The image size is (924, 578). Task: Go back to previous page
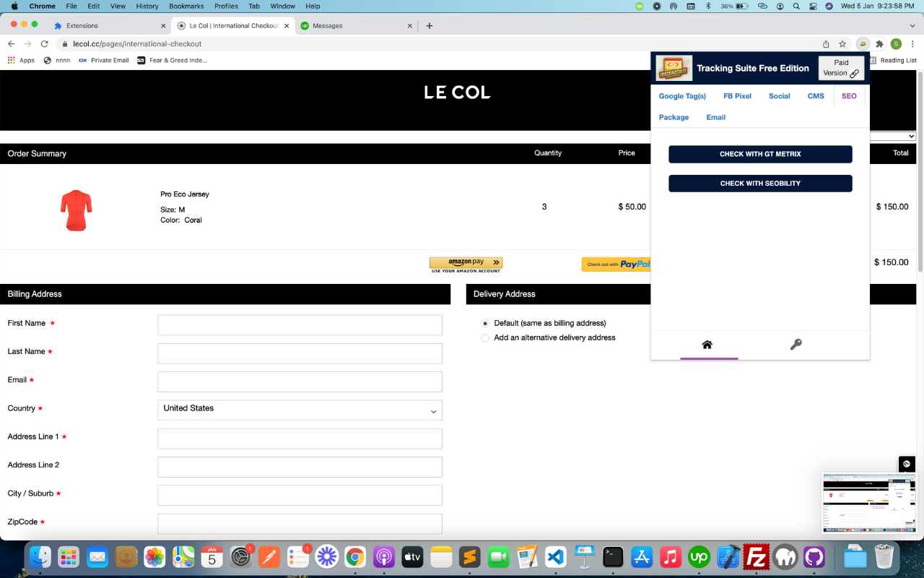click(x=11, y=44)
